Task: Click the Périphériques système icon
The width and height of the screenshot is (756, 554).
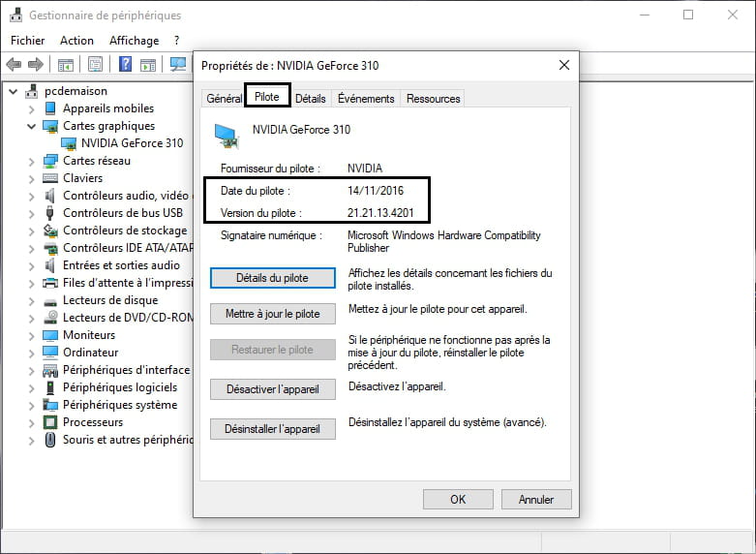Action: [50, 405]
